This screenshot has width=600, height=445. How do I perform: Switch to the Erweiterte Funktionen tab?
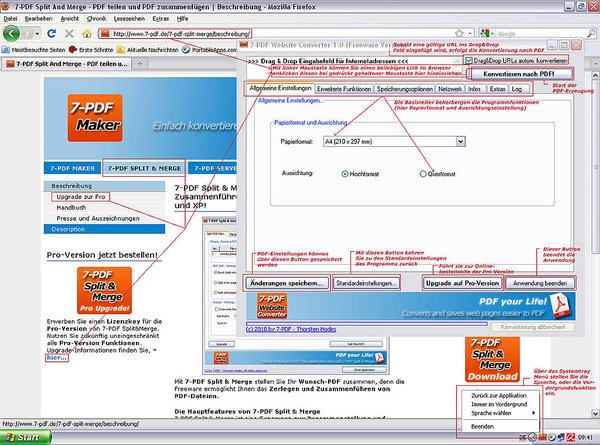[344, 89]
